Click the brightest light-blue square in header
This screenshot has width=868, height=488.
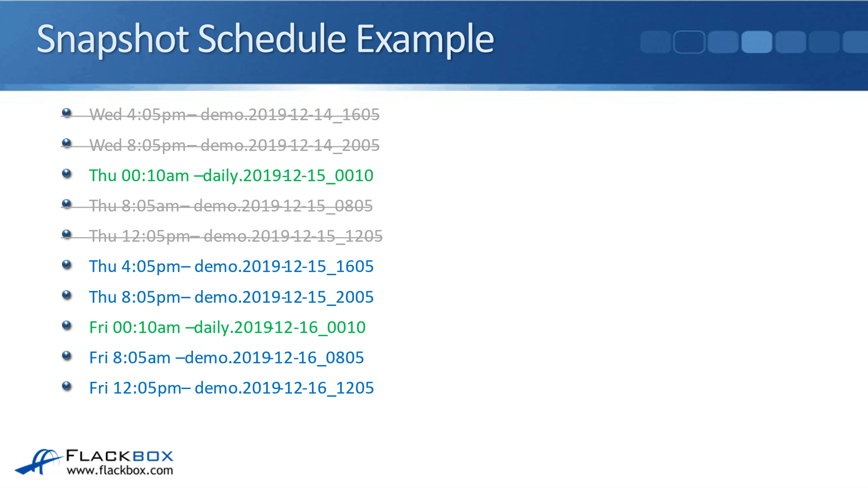click(x=757, y=42)
